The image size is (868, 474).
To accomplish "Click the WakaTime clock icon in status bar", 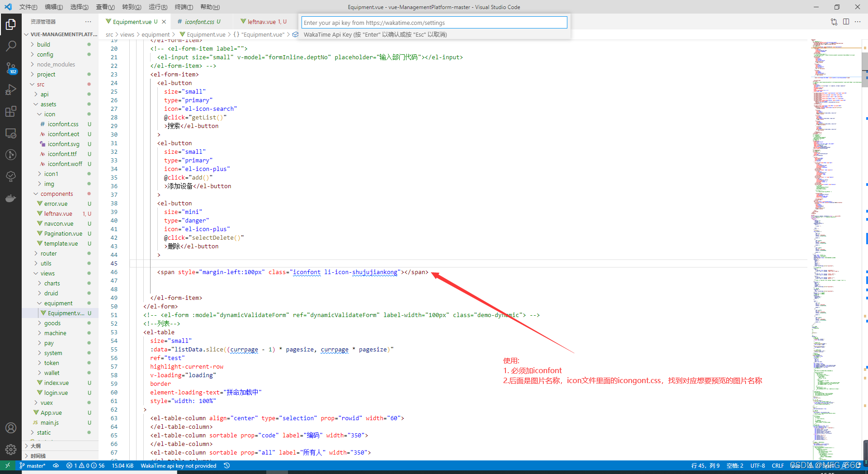I will (227, 465).
